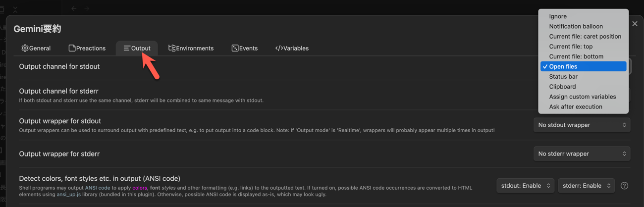Change the 'stdout: Enable' ANSI dropdown
The image size is (644, 207).
[x=525, y=186]
